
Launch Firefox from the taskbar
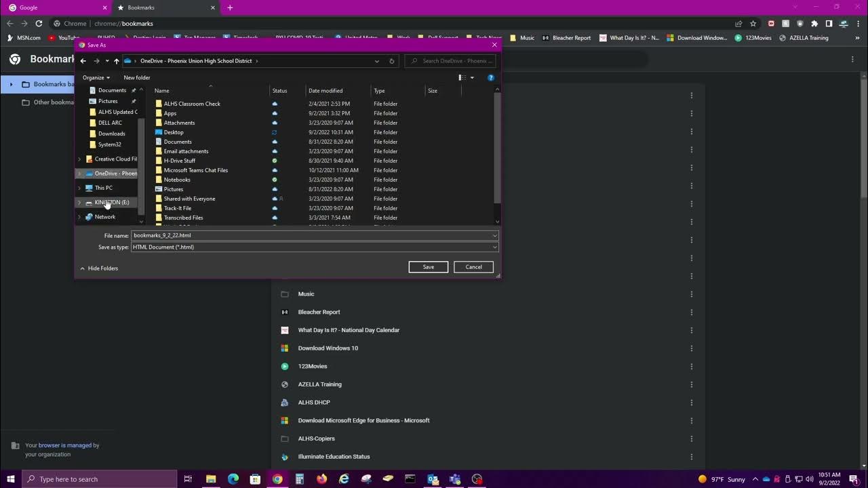point(321,479)
